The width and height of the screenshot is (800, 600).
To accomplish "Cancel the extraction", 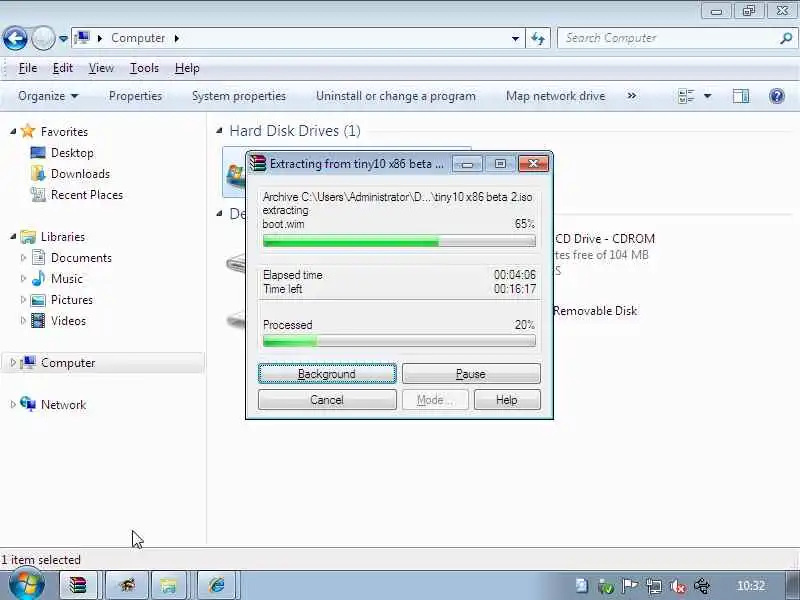I will click(327, 399).
